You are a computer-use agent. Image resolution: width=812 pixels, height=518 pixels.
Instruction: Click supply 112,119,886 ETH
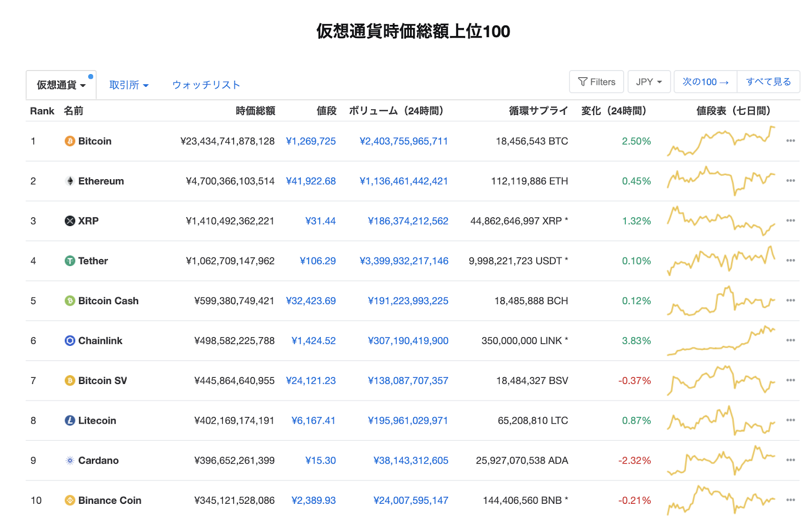(529, 181)
